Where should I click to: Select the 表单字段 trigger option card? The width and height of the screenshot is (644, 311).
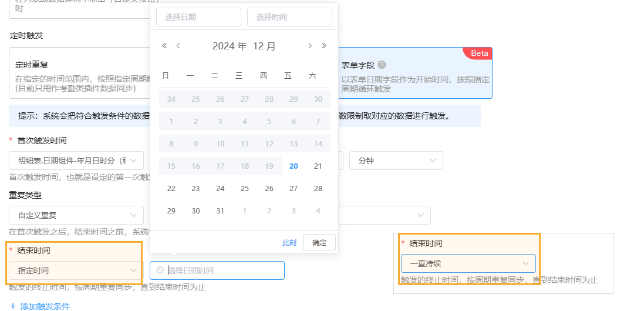click(414, 73)
